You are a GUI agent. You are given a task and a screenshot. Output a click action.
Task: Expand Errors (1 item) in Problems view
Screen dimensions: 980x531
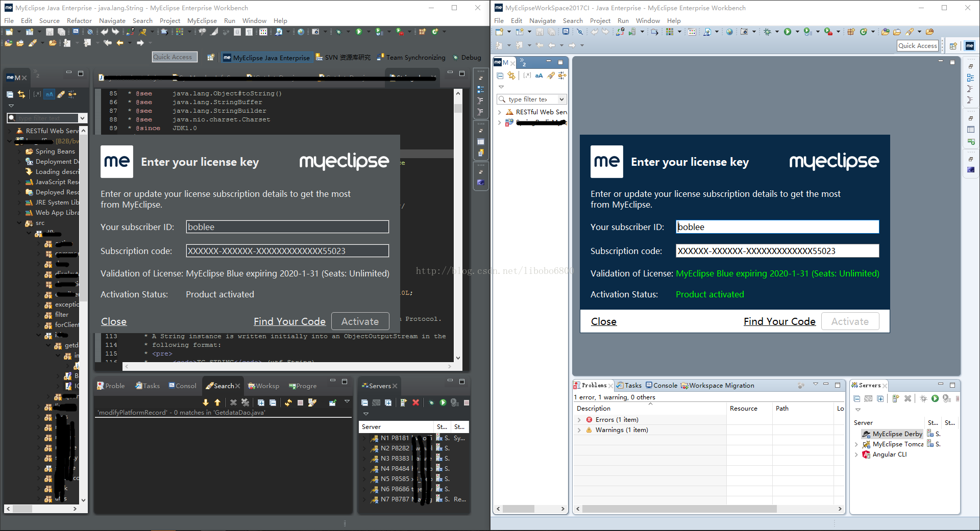(579, 420)
